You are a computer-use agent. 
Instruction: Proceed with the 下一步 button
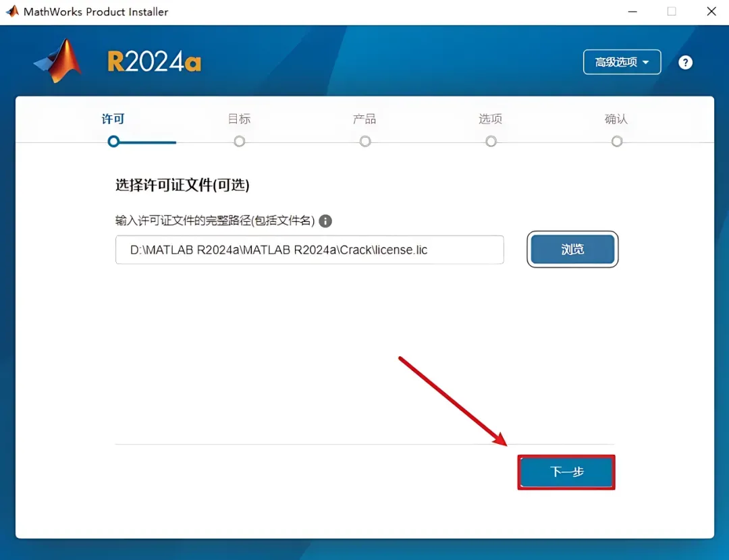pyautogui.click(x=566, y=472)
